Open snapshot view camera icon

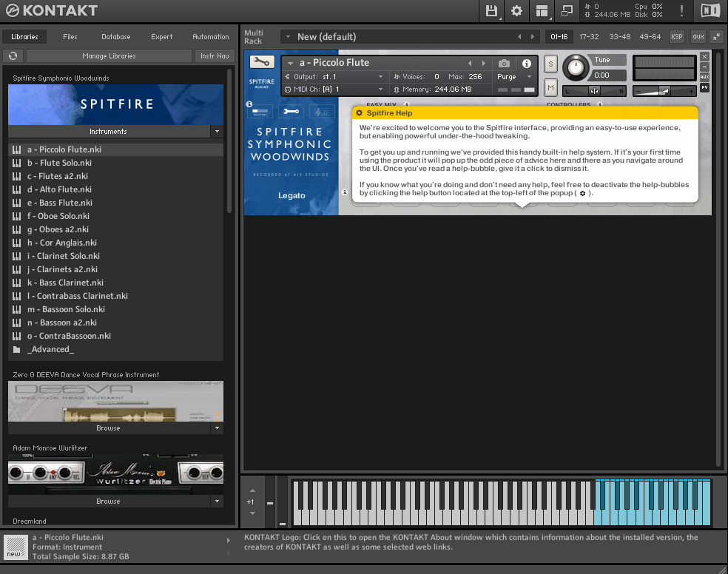pyautogui.click(x=504, y=63)
